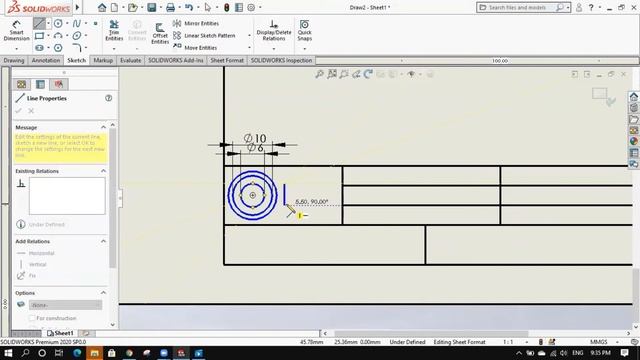Click the Rotate View icon in view toolbar
The image size is (640, 360).
[x=368, y=74]
